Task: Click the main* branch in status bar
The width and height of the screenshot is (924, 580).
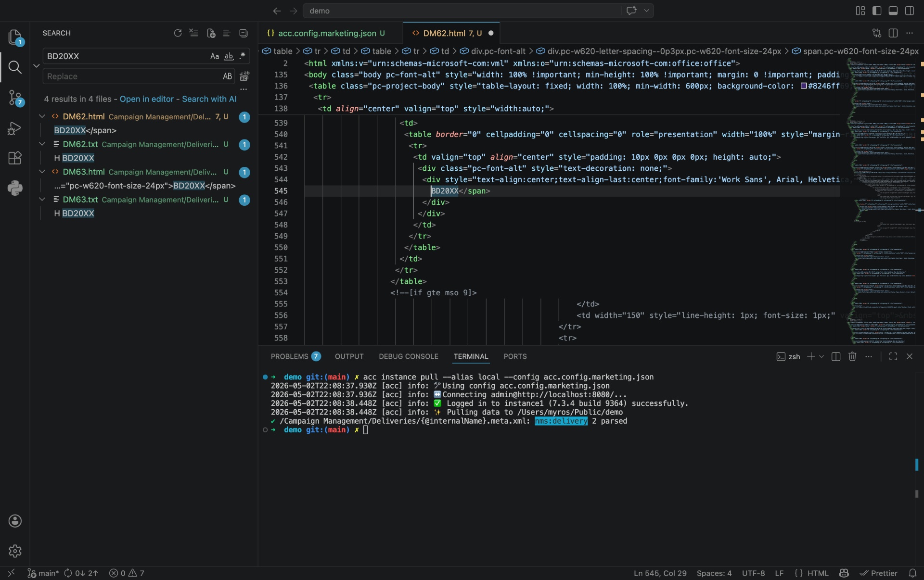Action: [43, 573]
